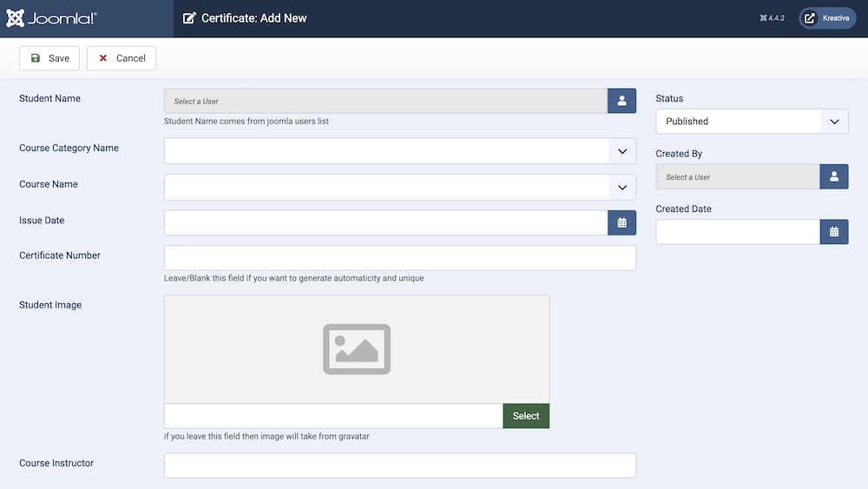Screen dimensions: 868x489
Task: Save the new certificate
Action: point(49,58)
